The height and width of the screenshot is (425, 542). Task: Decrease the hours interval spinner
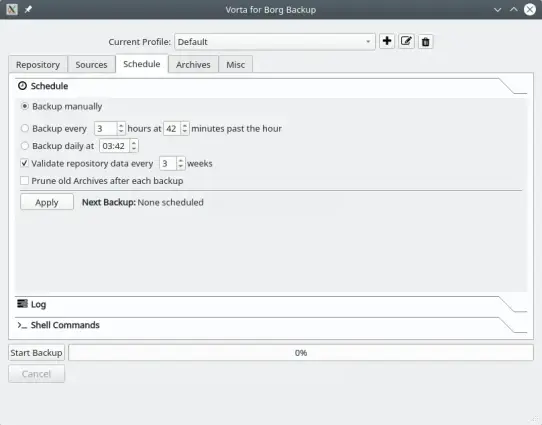(x=121, y=132)
